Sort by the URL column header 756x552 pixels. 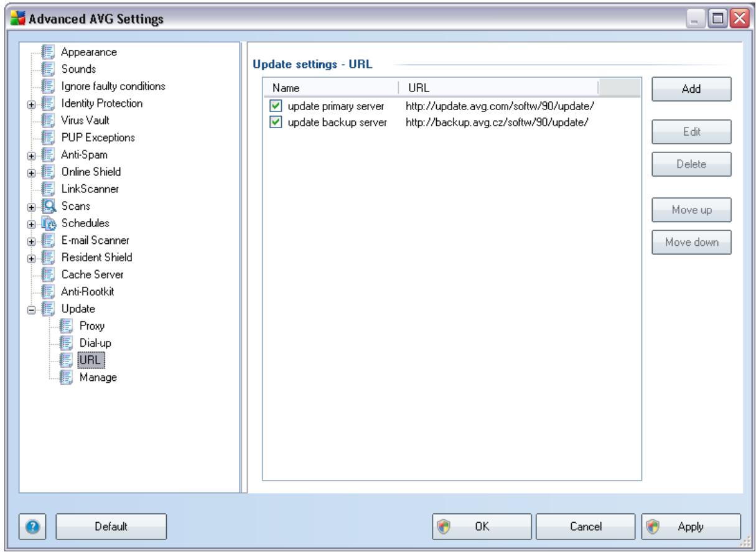(498, 88)
